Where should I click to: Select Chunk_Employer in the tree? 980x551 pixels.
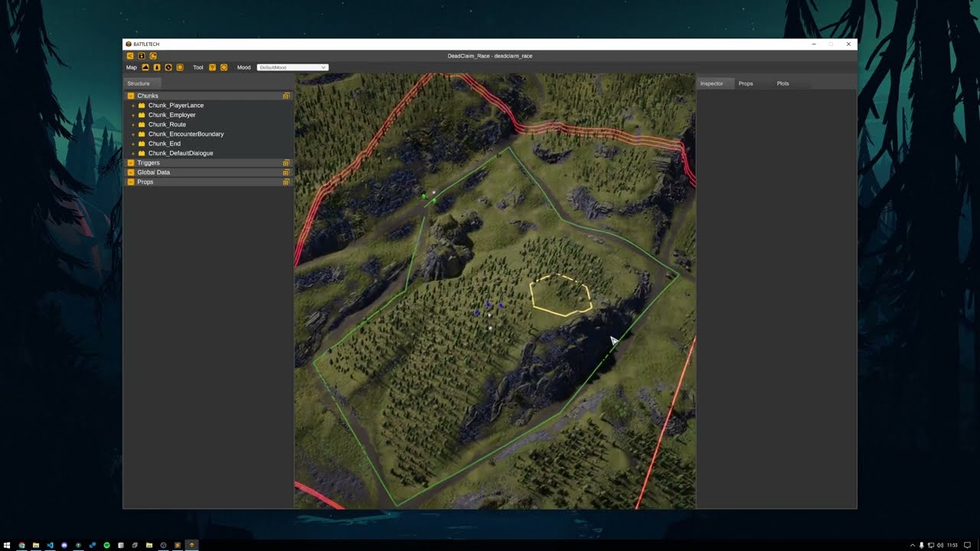[172, 115]
